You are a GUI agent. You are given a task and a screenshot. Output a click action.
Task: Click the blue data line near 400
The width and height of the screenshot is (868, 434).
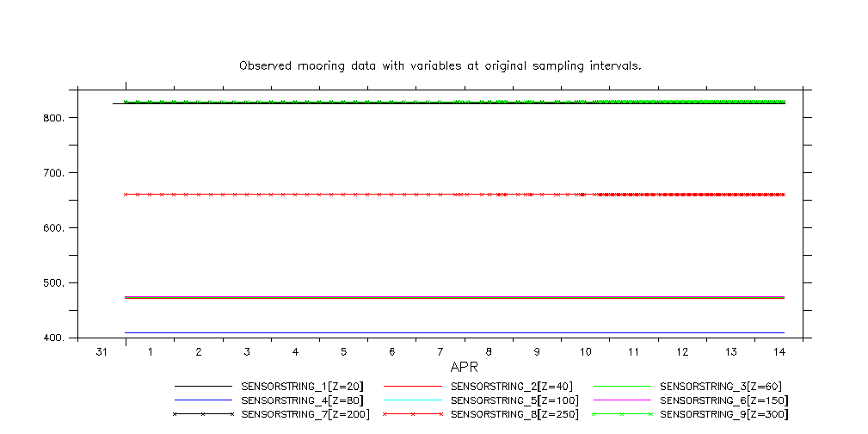[430, 332]
